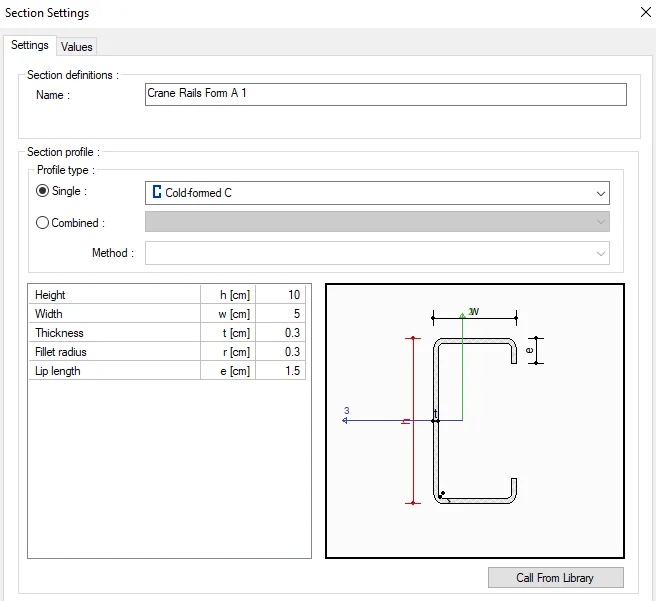
Task: Click the lip length e dimension marker
Action: pyautogui.click(x=536, y=350)
